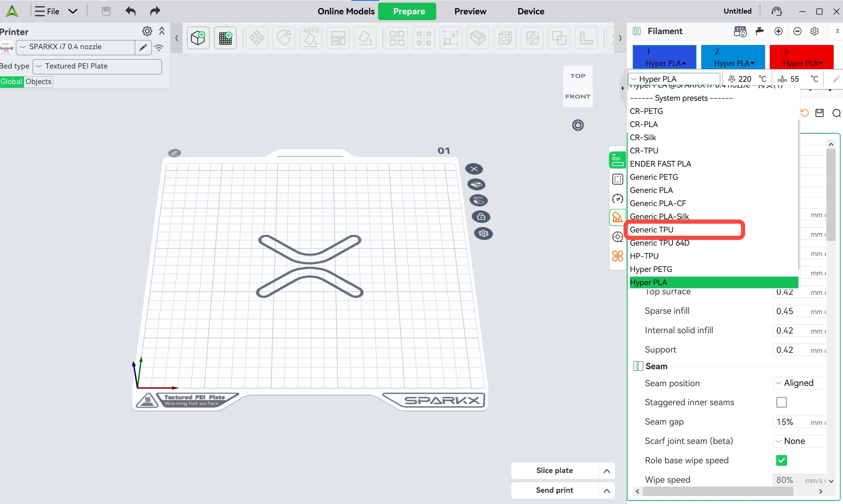This screenshot has width=843, height=504.
Task: Click the edit printer preset pencil icon
Action: pyautogui.click(x=143, y=47)
